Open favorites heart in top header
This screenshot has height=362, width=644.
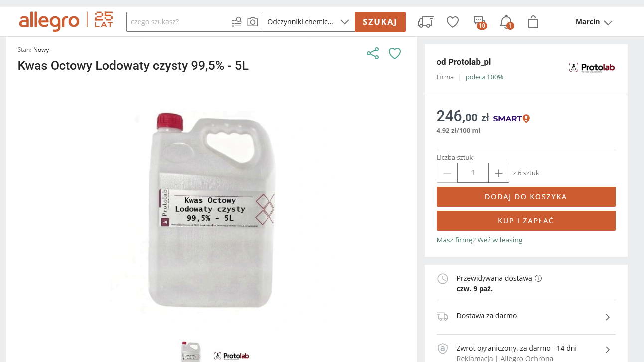click(452, 22)
